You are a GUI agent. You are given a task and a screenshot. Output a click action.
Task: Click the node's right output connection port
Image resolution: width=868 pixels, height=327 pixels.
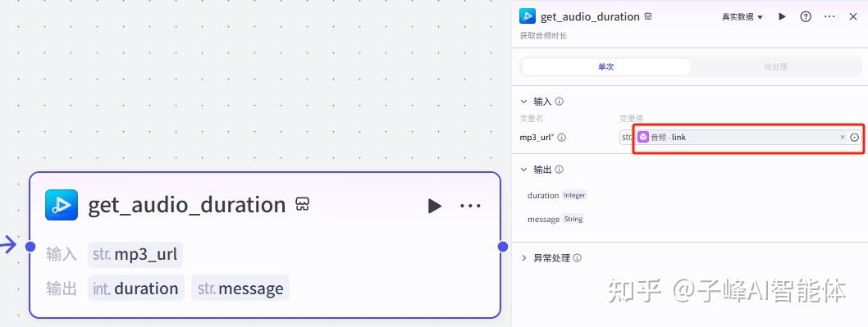click(x=503, y=247)
